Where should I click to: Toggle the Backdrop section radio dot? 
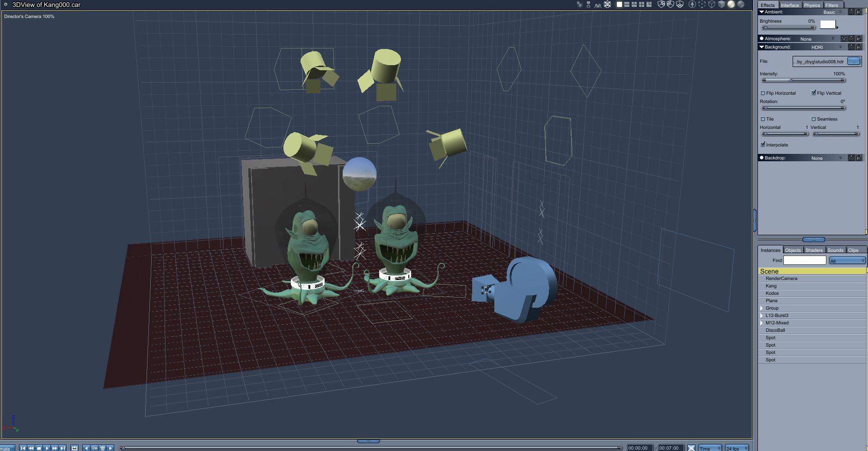click(762, 158)
